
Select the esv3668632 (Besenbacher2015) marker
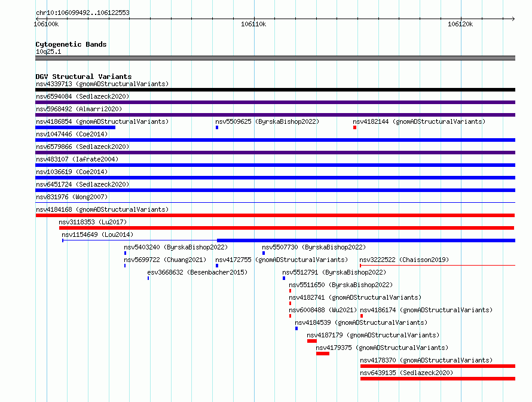click(148, 278)
